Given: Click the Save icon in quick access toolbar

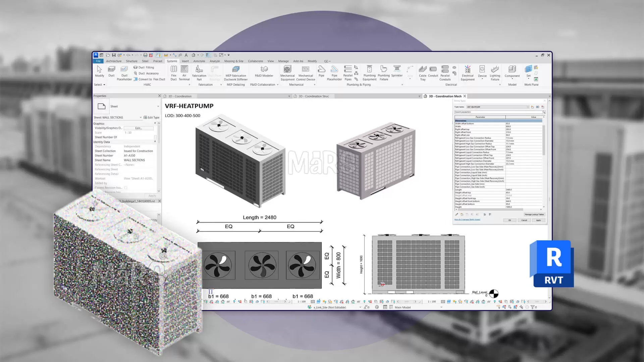Looking at the screenshot, I should [x=114, y=55].
